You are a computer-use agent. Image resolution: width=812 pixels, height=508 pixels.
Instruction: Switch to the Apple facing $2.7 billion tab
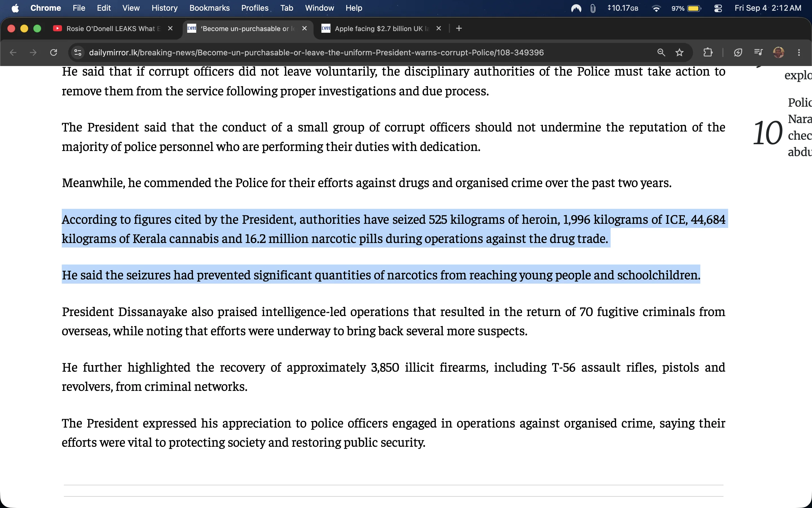click(382, 29)
